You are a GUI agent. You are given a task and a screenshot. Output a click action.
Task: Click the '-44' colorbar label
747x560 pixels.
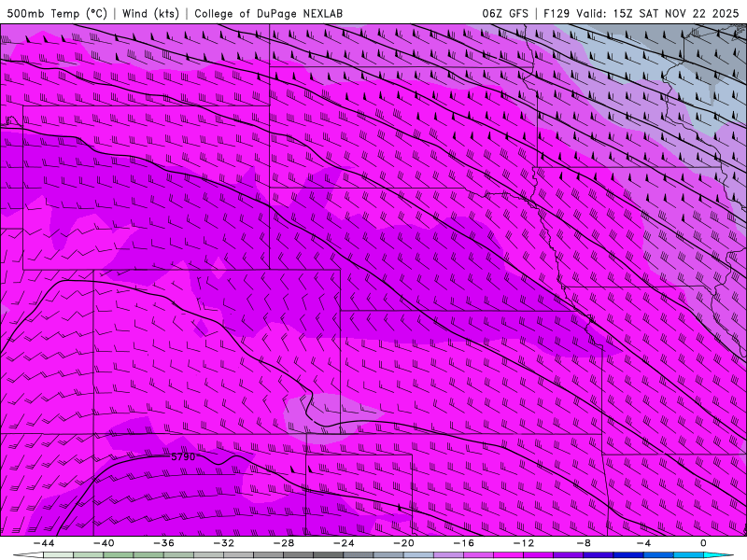pyautogui.click(x=44, y=543)
